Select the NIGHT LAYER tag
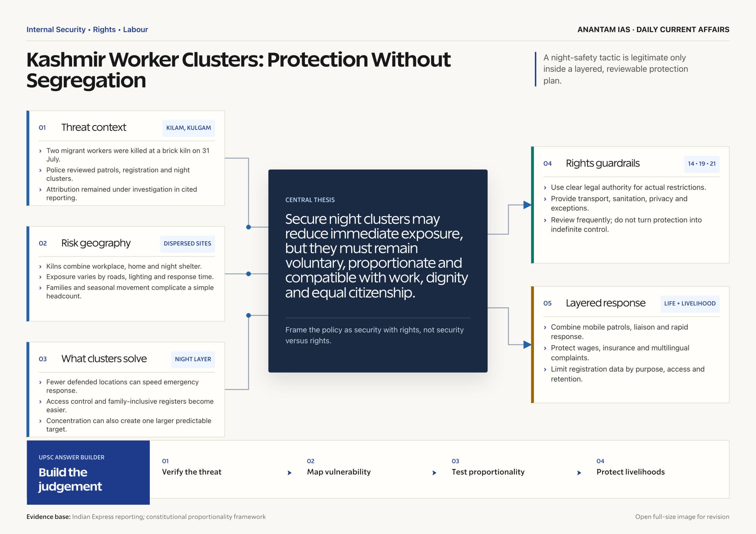 tap(193, 359)
